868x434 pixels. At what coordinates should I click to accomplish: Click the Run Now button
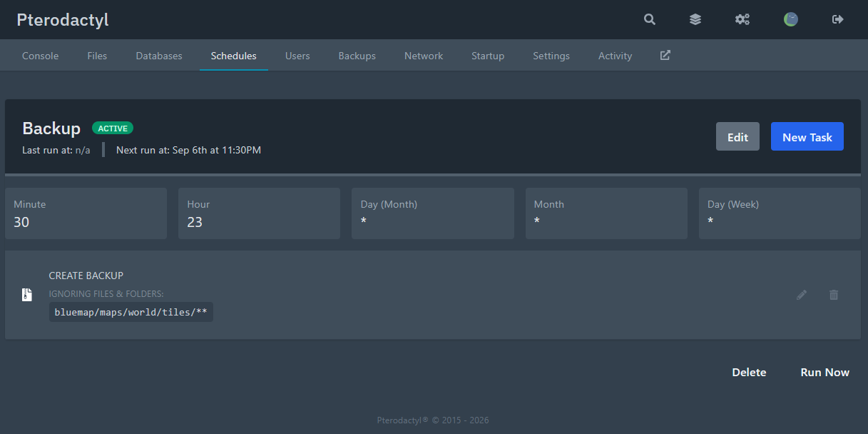coord(825,372)
